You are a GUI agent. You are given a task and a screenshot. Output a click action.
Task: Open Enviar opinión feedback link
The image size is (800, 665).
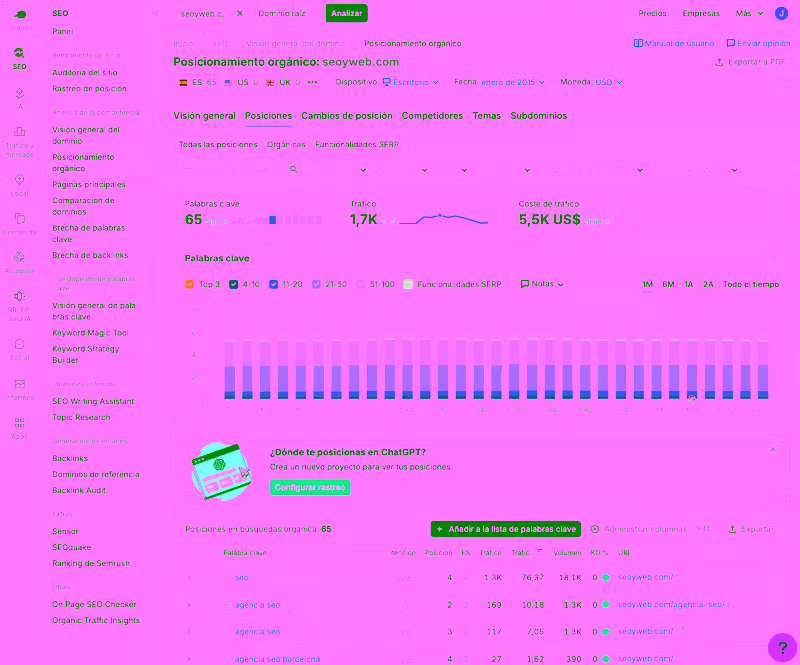click(758, 43)
